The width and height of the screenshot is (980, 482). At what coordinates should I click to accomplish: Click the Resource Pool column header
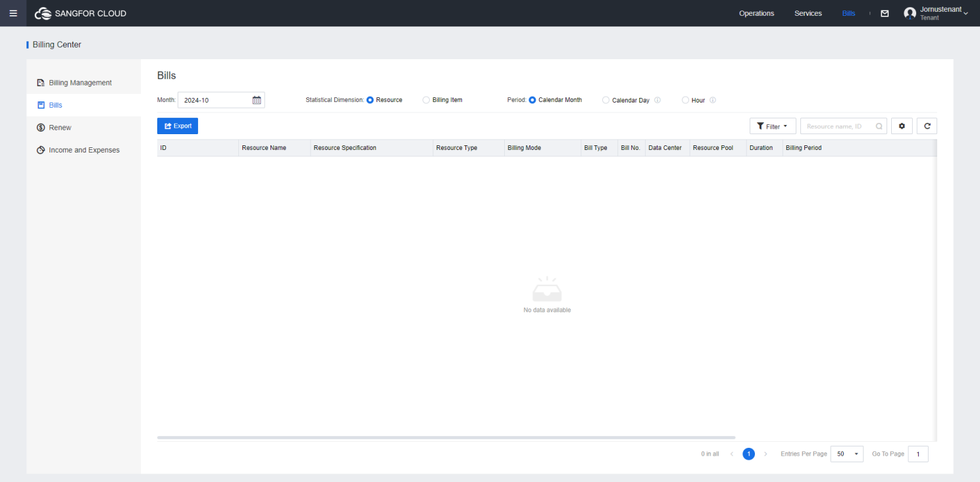[x=718, y=148]
